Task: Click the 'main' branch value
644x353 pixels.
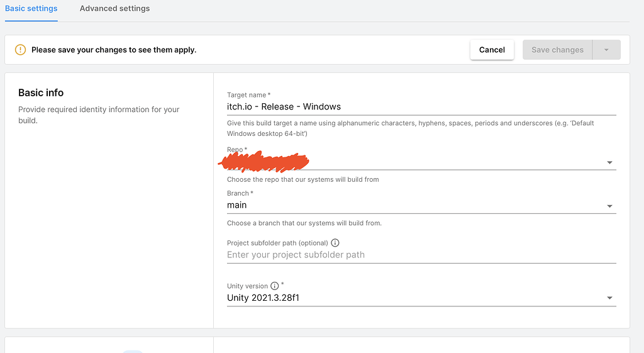Action: click(x=237, y=205)
